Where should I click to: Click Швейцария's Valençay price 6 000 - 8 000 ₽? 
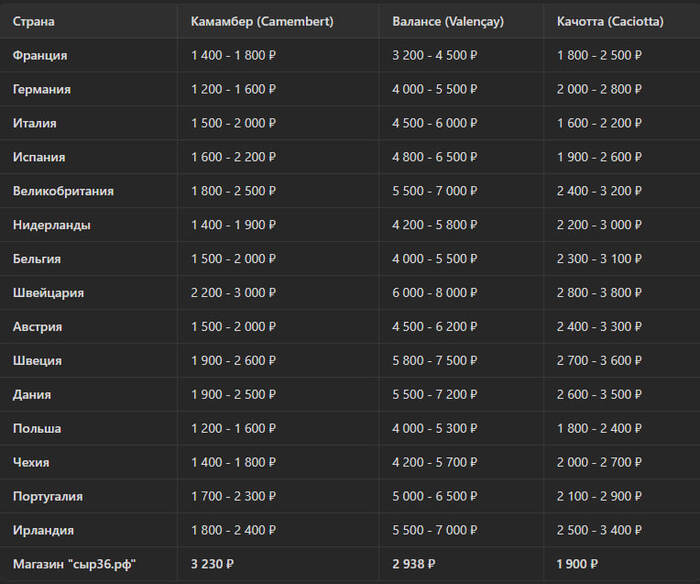(x=435, y=293)
